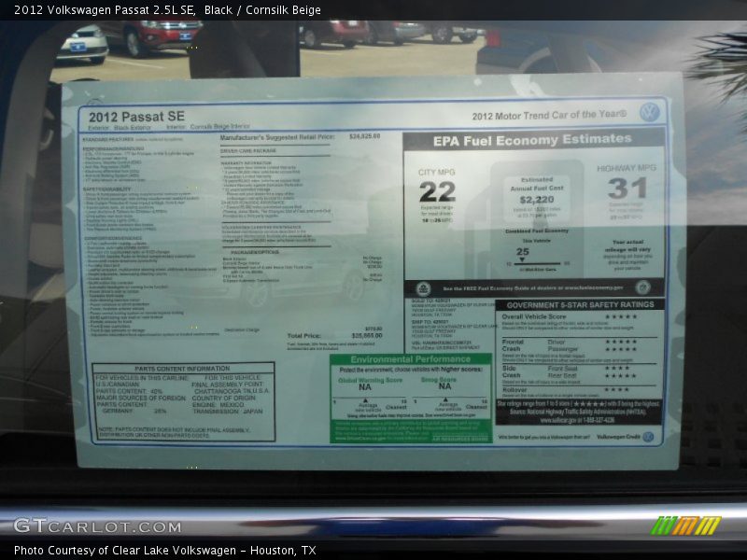Click the Government 5-Star Safety Ratings header
Image resolution: width=747 pixels, height=560 pixels.
(580, 304)
